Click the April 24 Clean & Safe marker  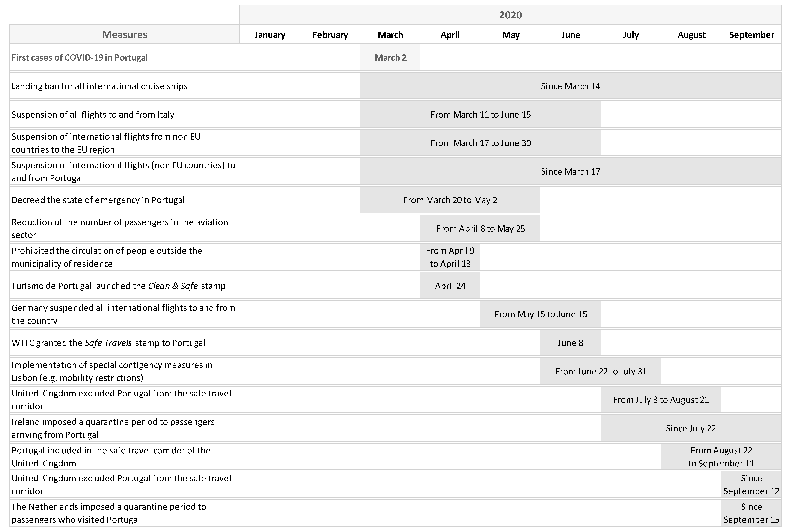(450, 286)
